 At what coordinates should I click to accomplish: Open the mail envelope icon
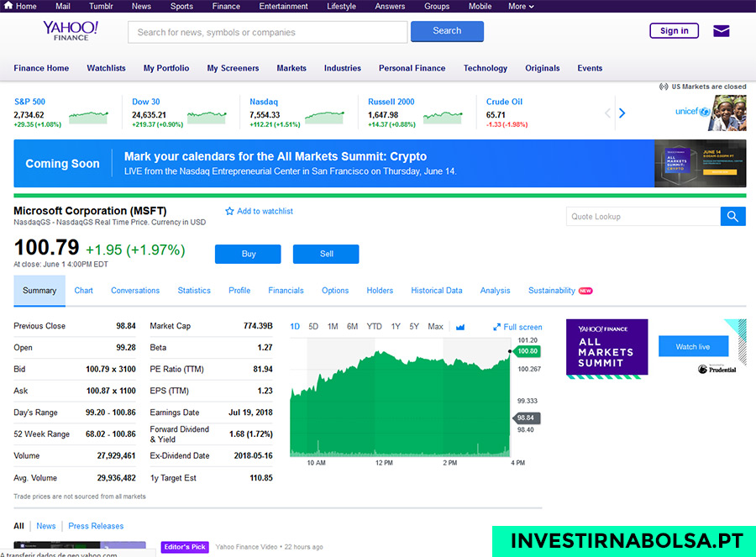coord(722,31)
